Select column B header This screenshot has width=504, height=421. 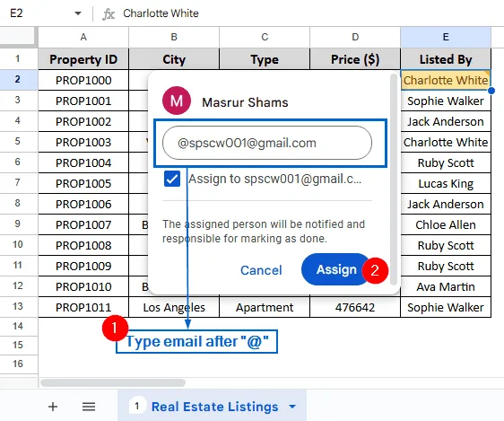[x=174, y=37]
